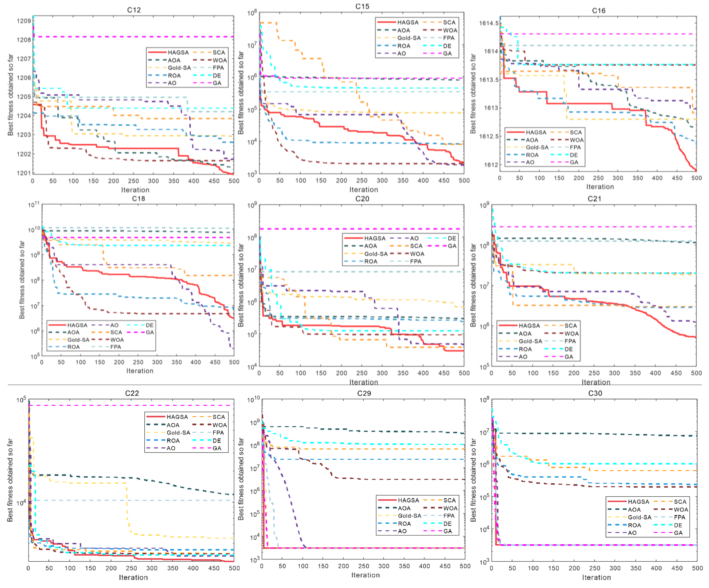Click the C12 chart title
The width and height of the screenshot is (709, 588).
[134, 10]
